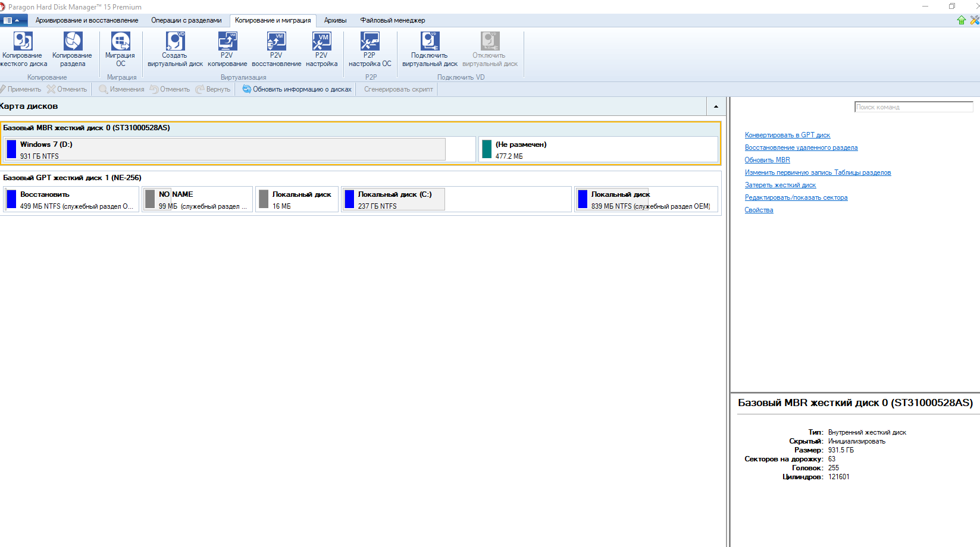Click Конвертировать в GPT диск link
Image resolution: width=980 pixels, height=547 pixels.
tap(787, 135)
